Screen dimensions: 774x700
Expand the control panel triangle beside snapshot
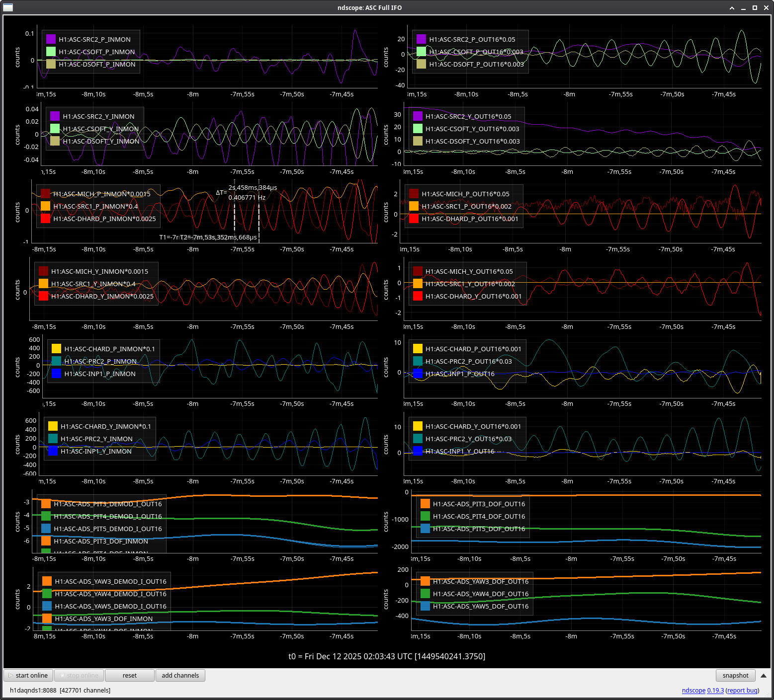tap(764, 676)
